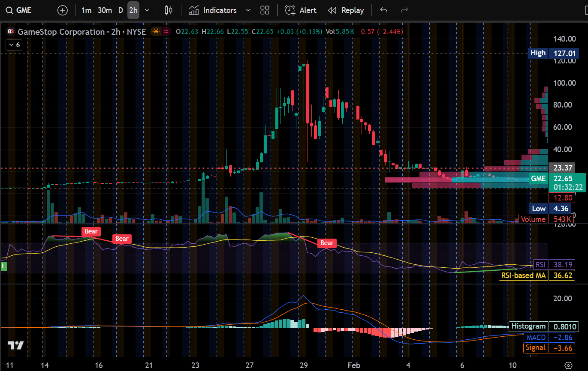Open the Indicators dialog
Viewport: 588px width, 371px height.
[x=213, y=10]
